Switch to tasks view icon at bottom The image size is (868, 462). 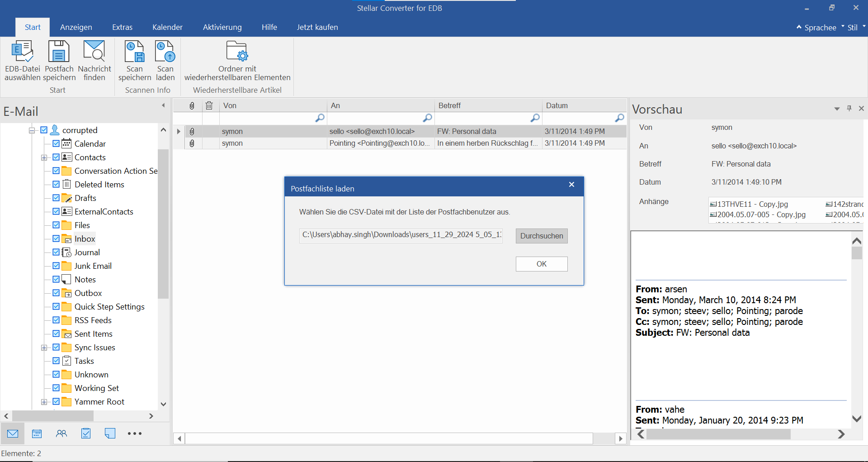click(86, 433)
